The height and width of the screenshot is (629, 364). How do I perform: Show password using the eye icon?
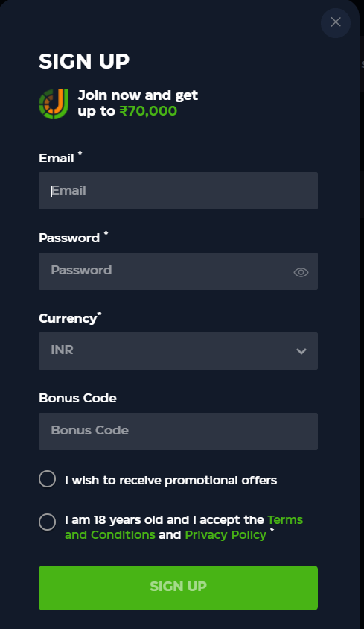click(301, 272)
